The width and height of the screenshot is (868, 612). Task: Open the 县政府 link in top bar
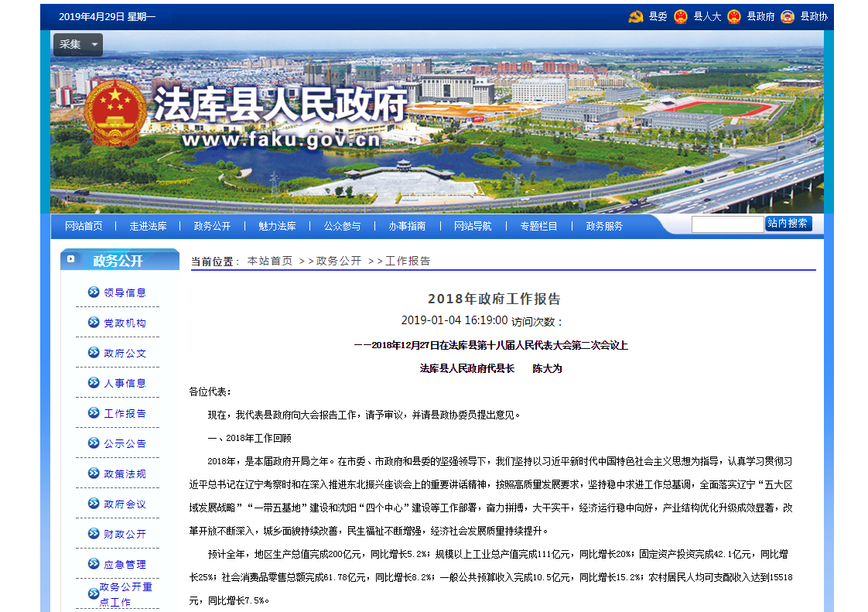pos(760,16)
